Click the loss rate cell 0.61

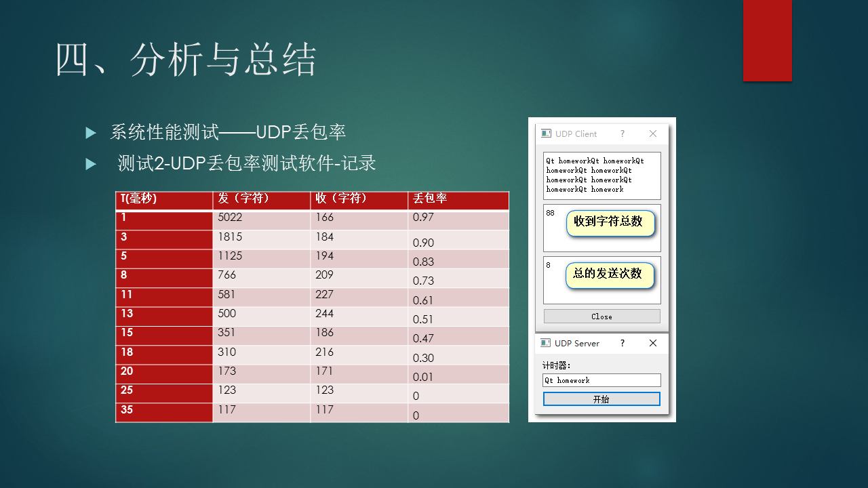point(458,298)
